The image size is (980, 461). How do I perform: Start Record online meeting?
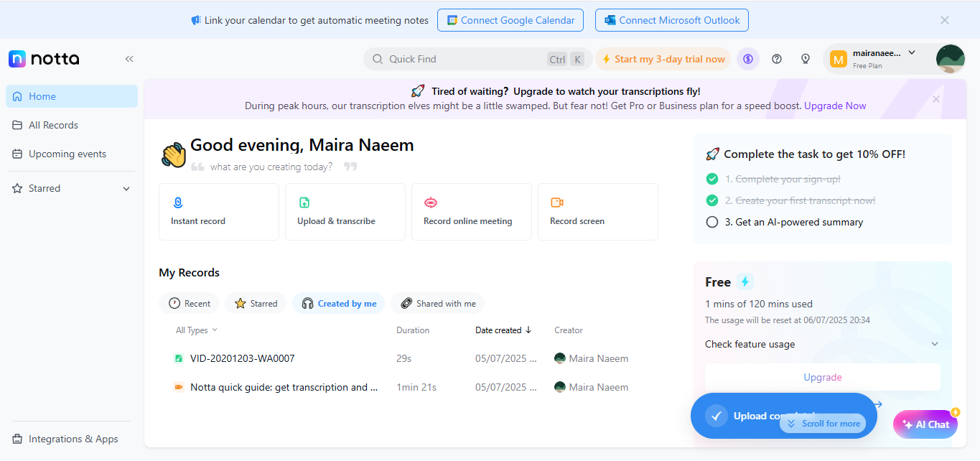[471, 211]
